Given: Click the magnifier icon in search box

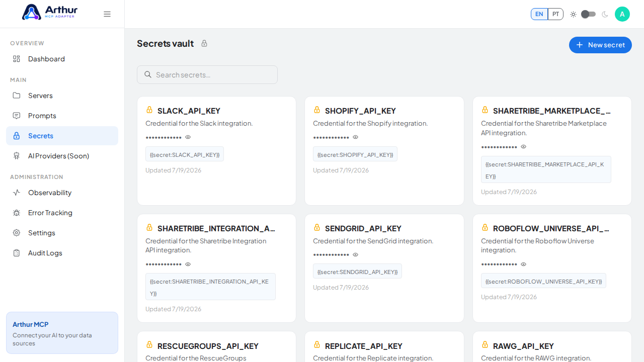Looking at the screenshot, I should (x=148, y=74).
